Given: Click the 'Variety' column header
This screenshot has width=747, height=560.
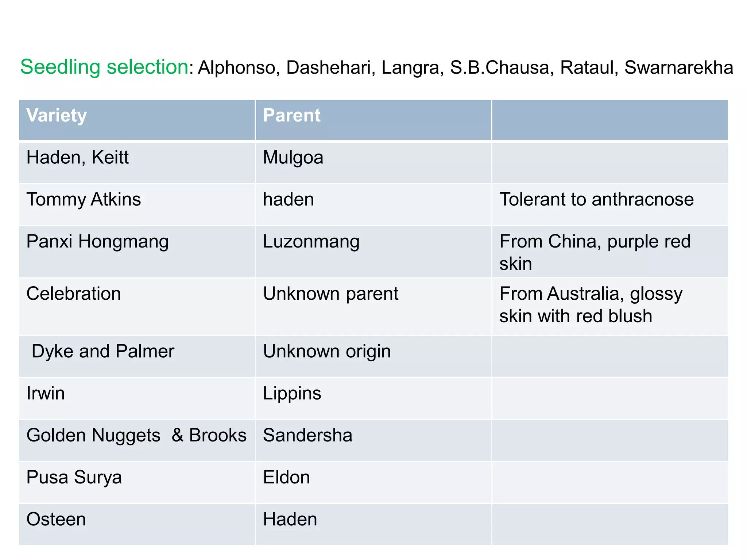Looking at the screenshot, I should click(x=57, y=116).
